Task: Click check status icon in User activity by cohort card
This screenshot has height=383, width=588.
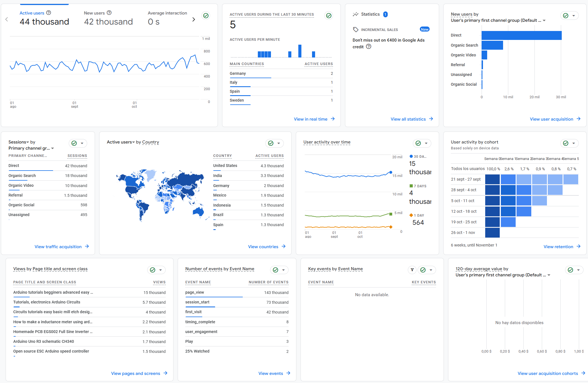Action: coord(566,143)
